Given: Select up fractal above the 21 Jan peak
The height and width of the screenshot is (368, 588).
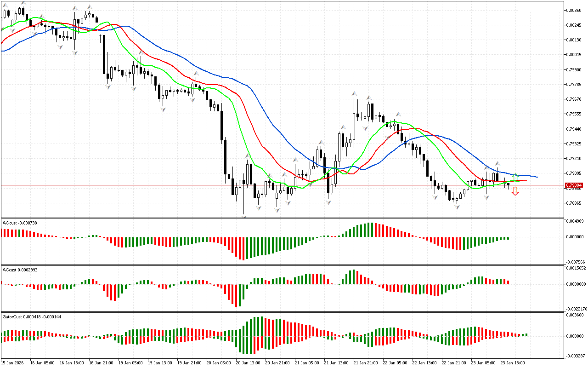Looking at the screenshot, I should pos(355,94).
